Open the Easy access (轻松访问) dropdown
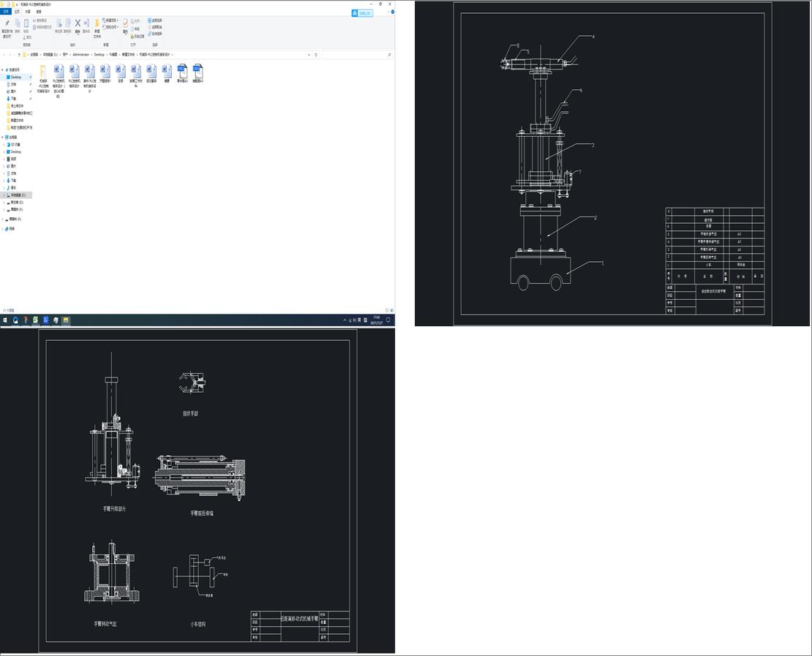The image size is (812, 656). click(110, 27)
